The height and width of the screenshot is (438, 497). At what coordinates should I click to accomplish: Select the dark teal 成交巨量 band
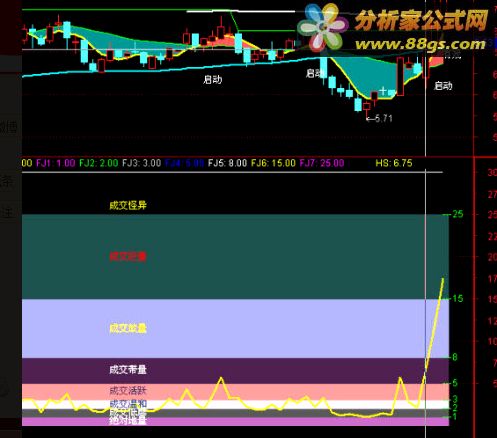coord(235,257)
